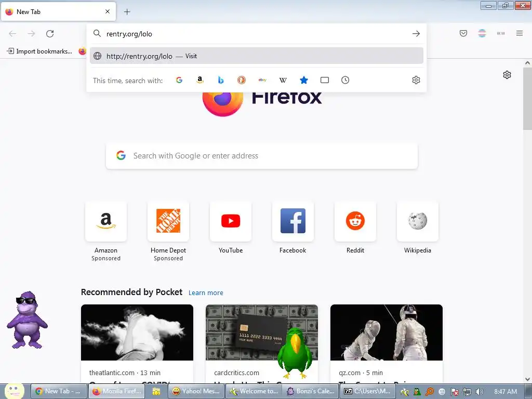Click the purple BonziBuddy gorilla
The image size is (532, 399).
point(27,320)
